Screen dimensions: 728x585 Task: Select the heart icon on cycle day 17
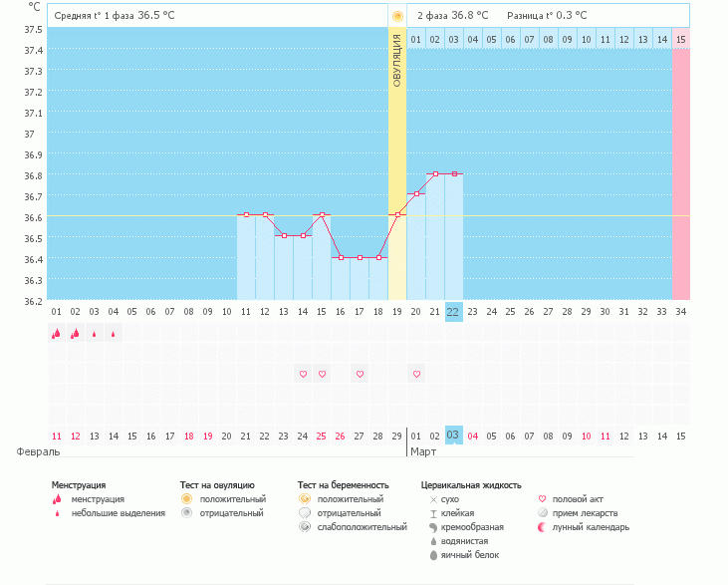pyautogui.click(x=360, y=374)
